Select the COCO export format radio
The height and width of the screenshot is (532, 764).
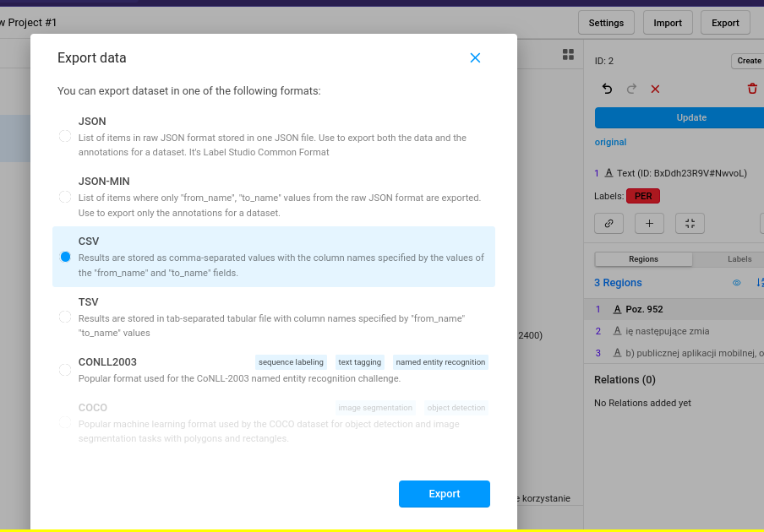pos(65,422)
